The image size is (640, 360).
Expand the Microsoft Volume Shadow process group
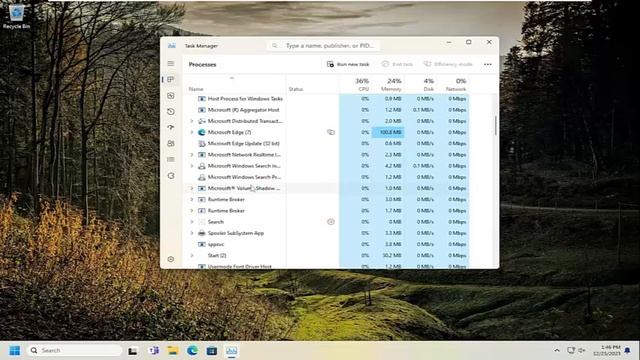tap(191, 188)
